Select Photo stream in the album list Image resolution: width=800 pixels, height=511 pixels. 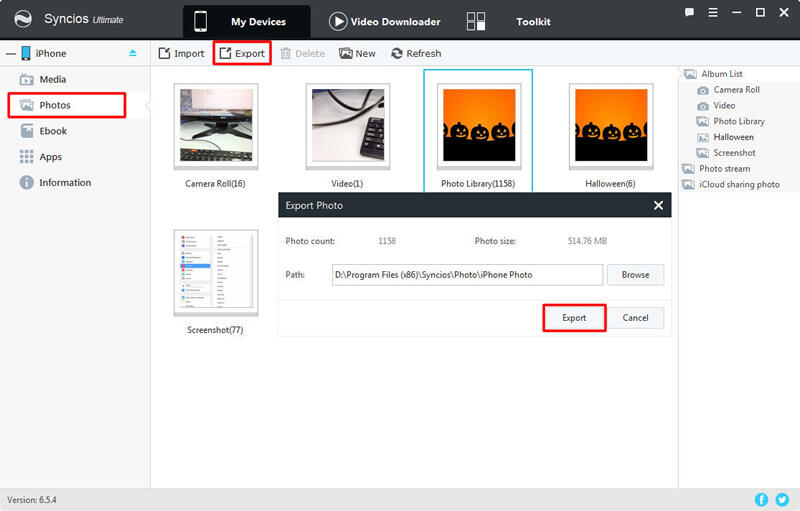point(724,169)
